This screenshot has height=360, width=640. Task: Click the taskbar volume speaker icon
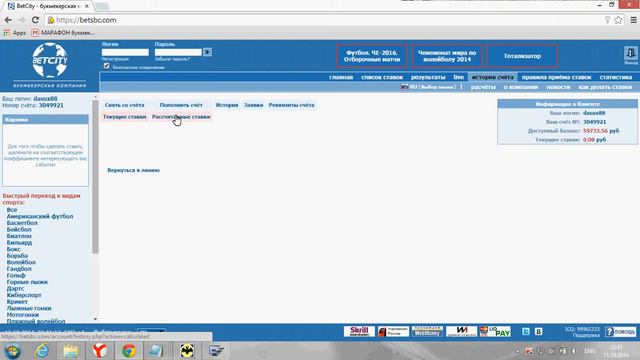[574, 351]
